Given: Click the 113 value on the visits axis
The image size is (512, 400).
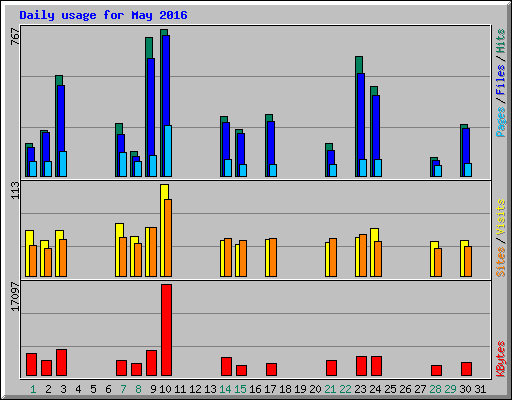Looking at the screenshot, I should [15, 190].
